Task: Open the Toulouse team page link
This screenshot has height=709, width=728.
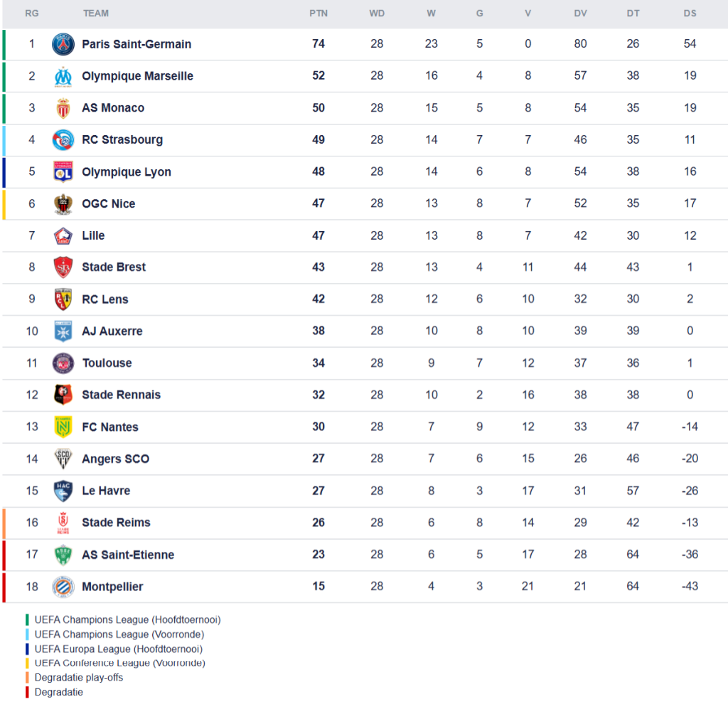Action: [x=107, y=363]
